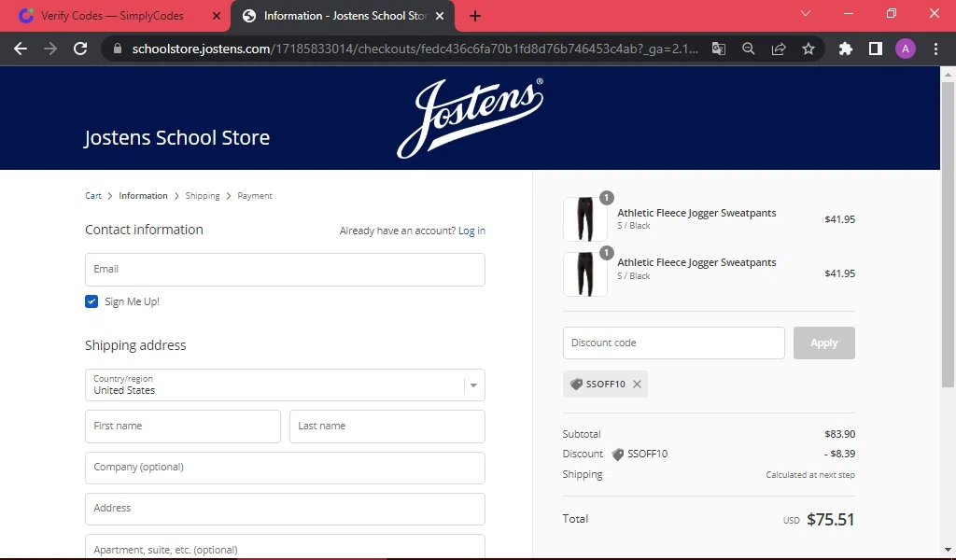Click the Payment breadcrumb

(255, 196)
